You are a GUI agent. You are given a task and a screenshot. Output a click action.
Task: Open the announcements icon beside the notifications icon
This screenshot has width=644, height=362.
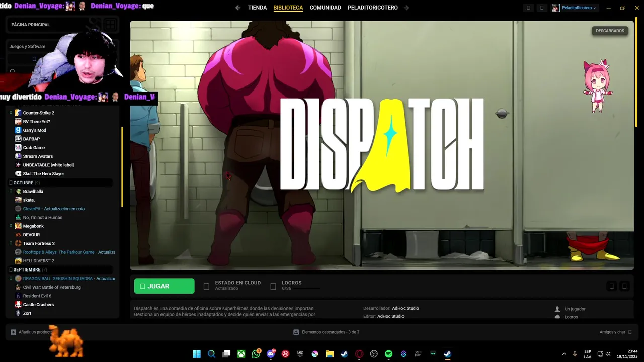click(528, 8)
